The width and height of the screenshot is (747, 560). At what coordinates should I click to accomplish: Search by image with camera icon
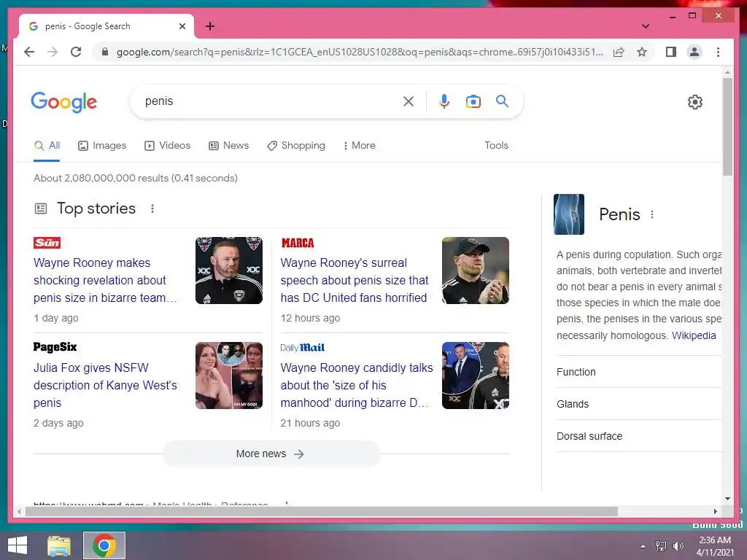coord(473,101)
